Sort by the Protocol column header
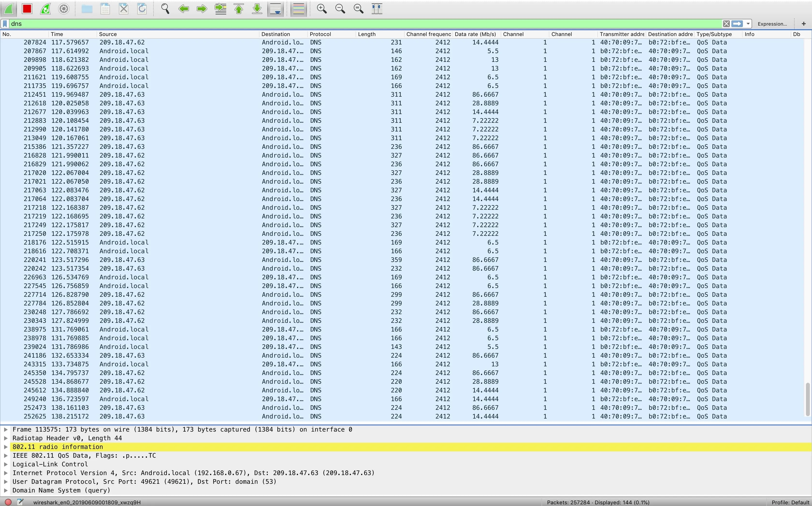This screenshot has height=506, width=812. pyautogui.click(x=331, y=34)
